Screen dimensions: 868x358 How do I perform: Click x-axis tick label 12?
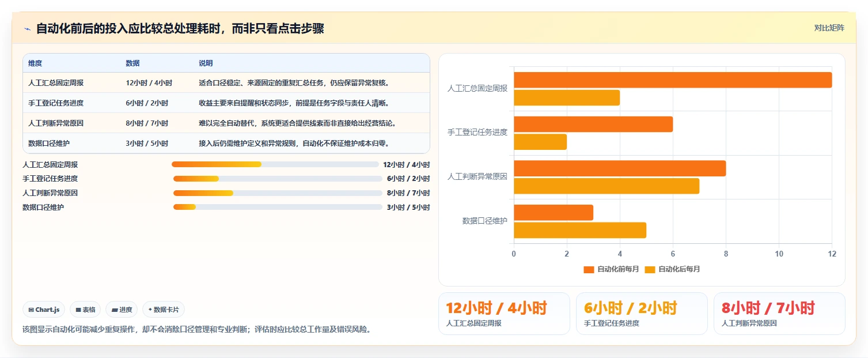(x=832, y=254)
